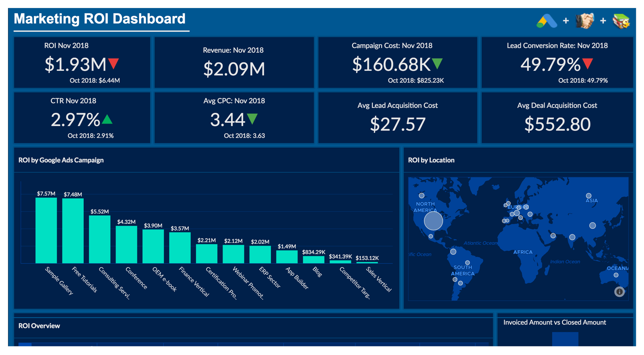Select the Sample Gallery bar in chart
The height and width of the screenshot is (355, 644).
(46, 231)
